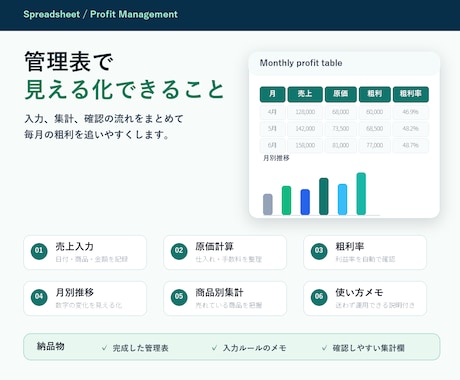The image size is (460, 380).
Task: Click the 6月 row cell
Action: point(272,145)
